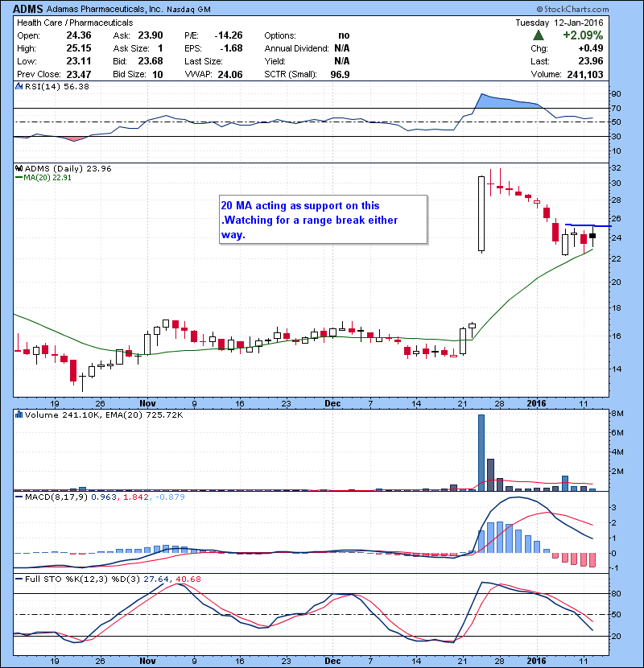The height and width of the screenshot is (668, 644).
Task: Click the date Tuesday 12-Jan-2016
Action: point(559,23)
